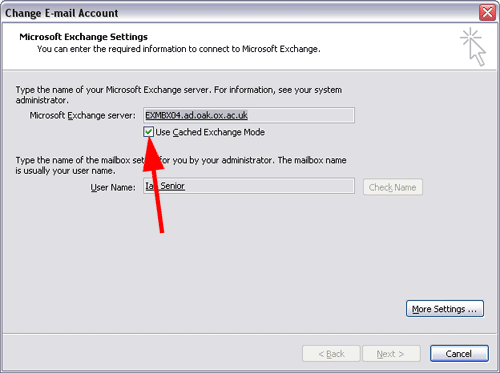Click the Microsoft Exchange Settings heading
Viewport: 500px width, 373px height.
[83, 37]
